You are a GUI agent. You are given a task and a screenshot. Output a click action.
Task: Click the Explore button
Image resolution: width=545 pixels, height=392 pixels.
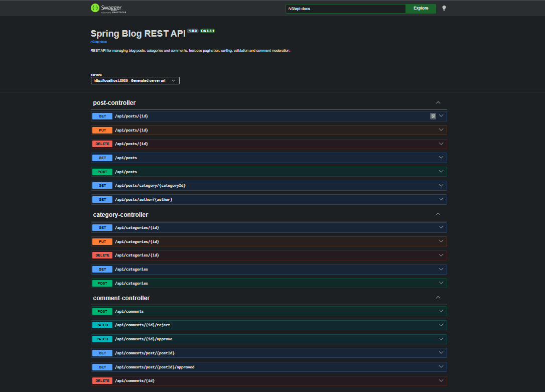point(421,9)
